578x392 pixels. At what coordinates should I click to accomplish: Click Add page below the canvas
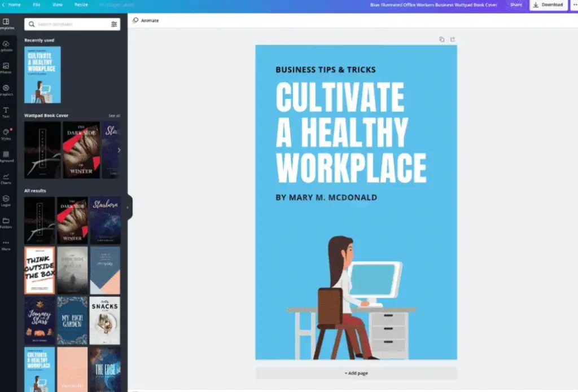pos(356,373)
